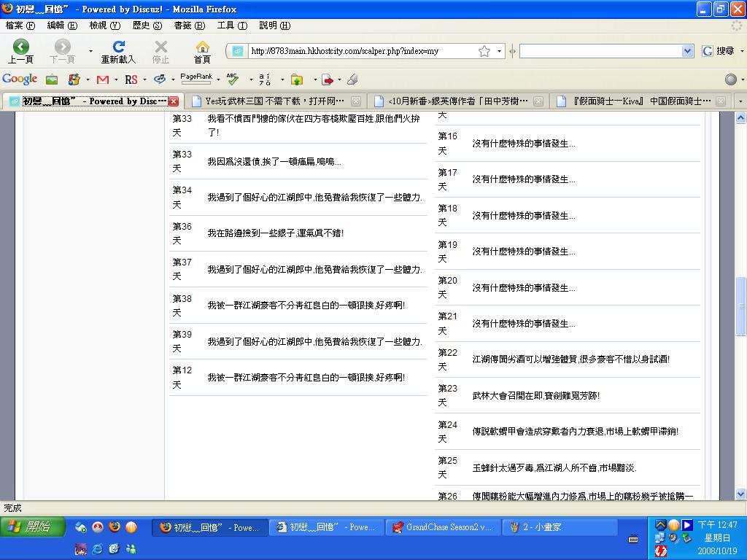Open the picture icon next to Google logo
The image size is (747, 560).
click(x=52, y=79)
